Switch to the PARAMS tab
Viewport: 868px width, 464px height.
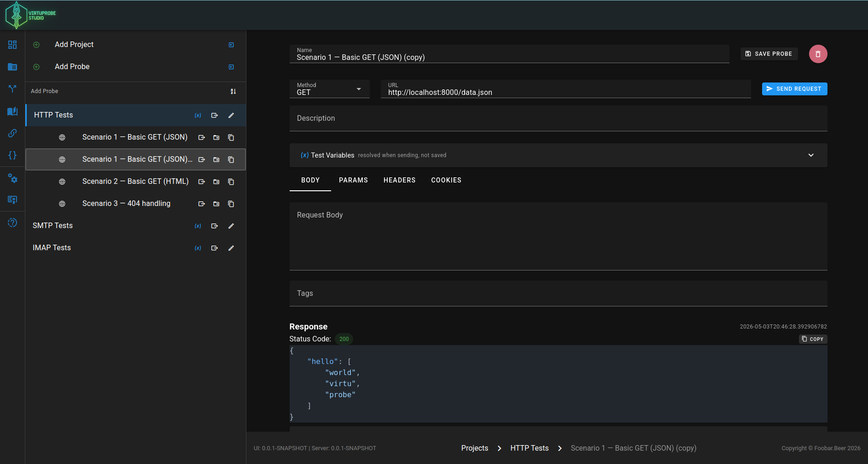pos(353,180)
